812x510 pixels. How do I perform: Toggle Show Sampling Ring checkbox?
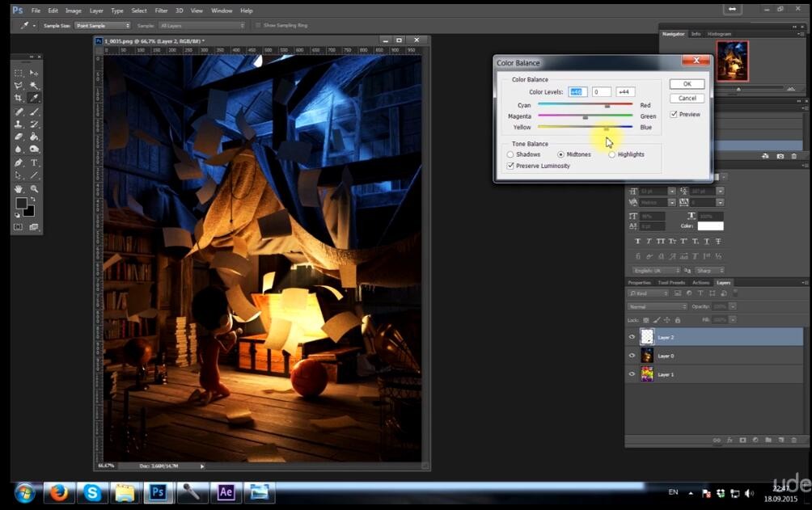pyautogui.click(x=258, y=25)
